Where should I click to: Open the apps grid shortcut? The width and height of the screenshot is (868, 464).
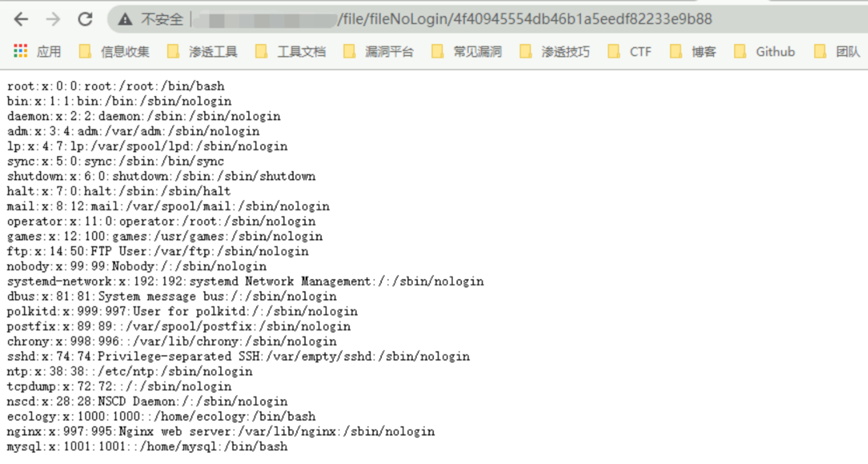[x=21, y=51]
